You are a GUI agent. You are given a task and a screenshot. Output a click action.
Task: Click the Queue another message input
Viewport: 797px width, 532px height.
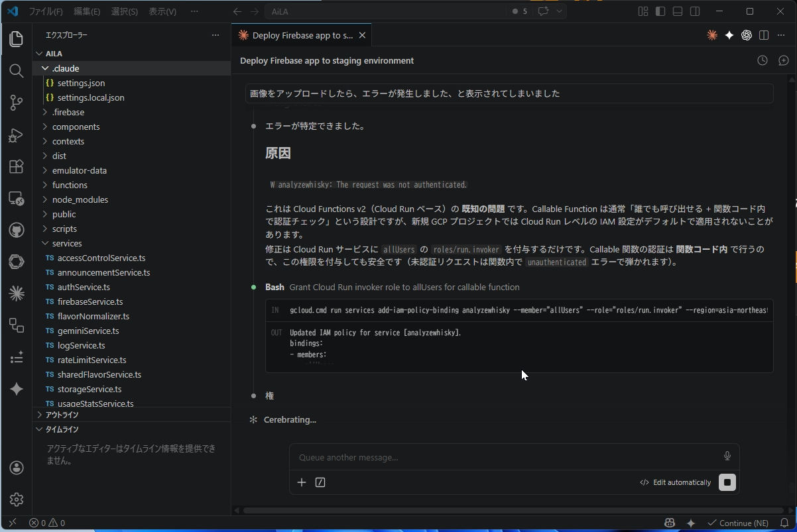pos(507,457)
